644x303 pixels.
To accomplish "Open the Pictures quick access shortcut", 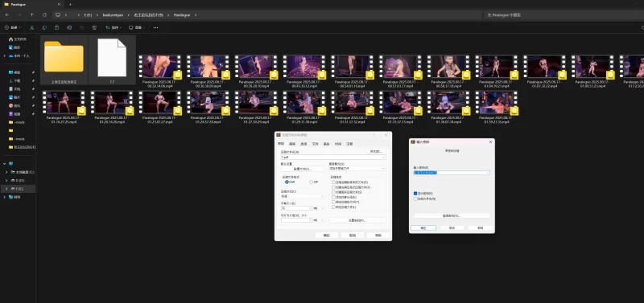I will pos(14,97).
